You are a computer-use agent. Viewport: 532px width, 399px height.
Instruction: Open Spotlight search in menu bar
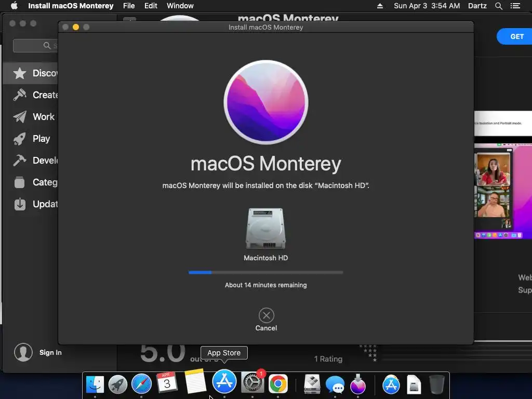499,6
